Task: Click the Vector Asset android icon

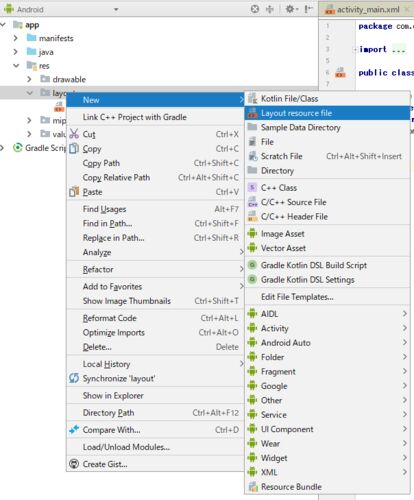Action: pos(253,248)
